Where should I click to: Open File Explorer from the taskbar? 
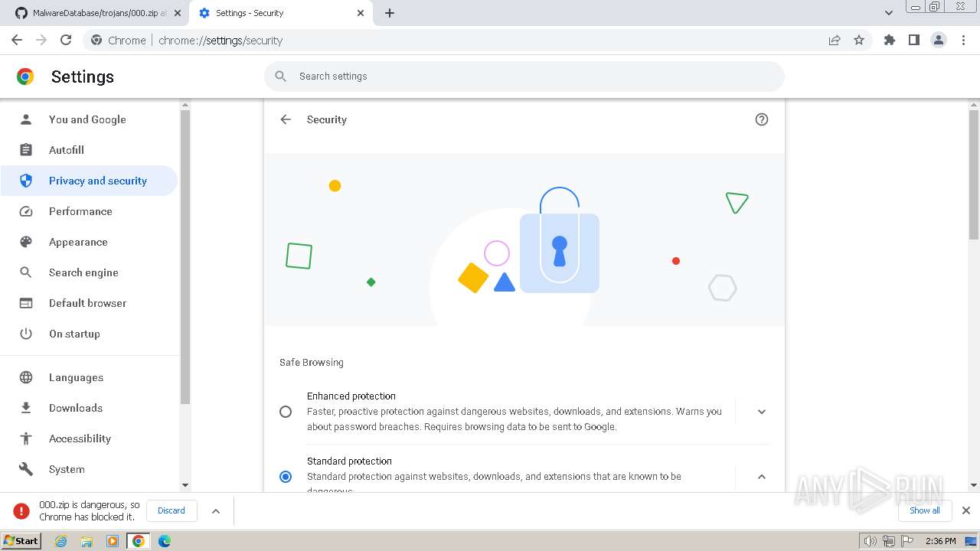87,541
